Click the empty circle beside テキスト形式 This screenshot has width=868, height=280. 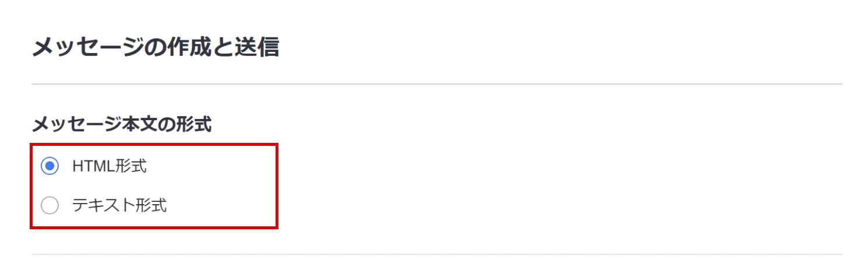(50, 205)
